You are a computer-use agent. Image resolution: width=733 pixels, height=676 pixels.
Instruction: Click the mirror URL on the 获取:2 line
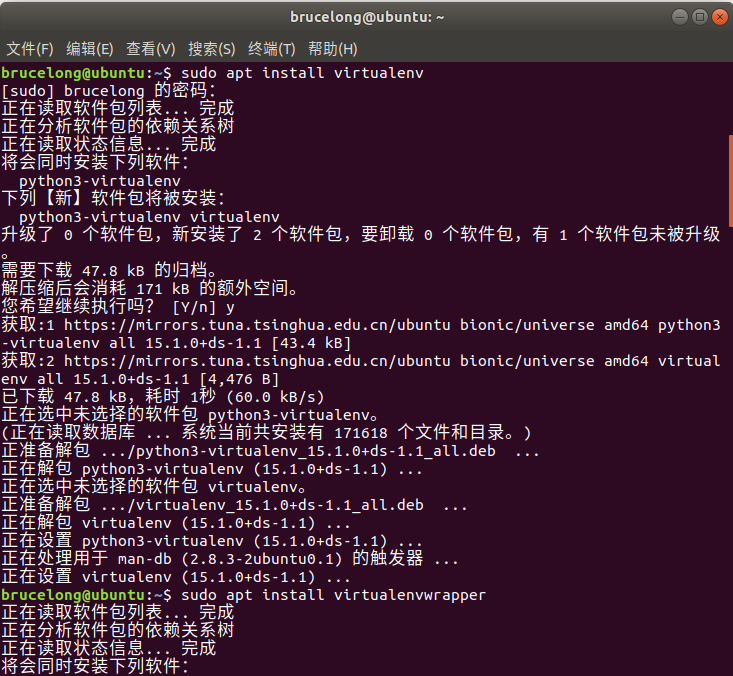coord(257,361)
